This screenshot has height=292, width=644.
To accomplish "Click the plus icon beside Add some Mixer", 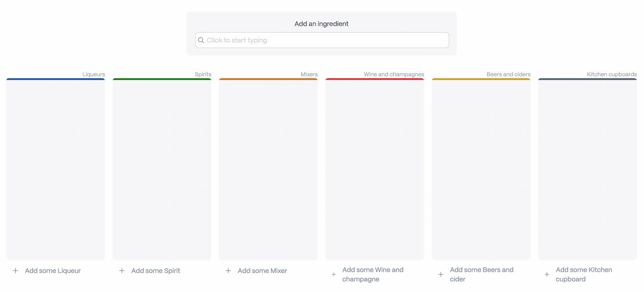I will 228,271.
